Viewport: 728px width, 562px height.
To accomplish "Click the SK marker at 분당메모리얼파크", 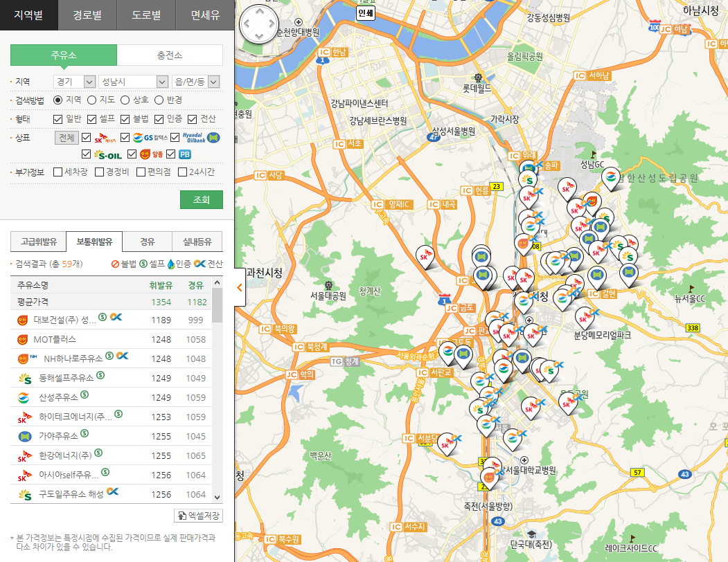I will coord(584,318).
